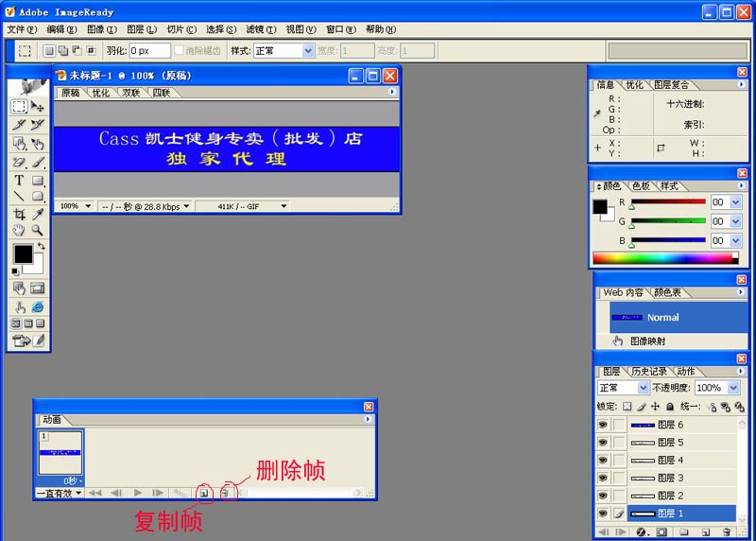Select the Rectangular Marquee tool in toolbox
This screenshot has width=756, height=541.
click(x=19, y=106)
